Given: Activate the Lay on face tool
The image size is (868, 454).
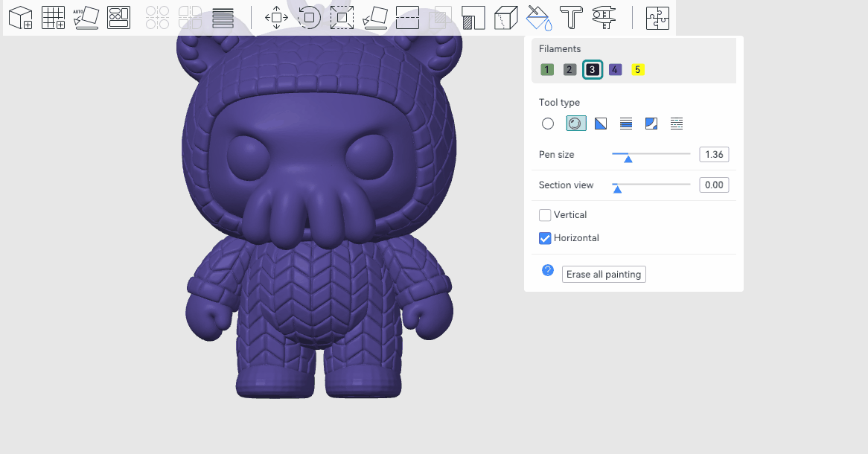Looking at the screenshot, I should (374, 18).
